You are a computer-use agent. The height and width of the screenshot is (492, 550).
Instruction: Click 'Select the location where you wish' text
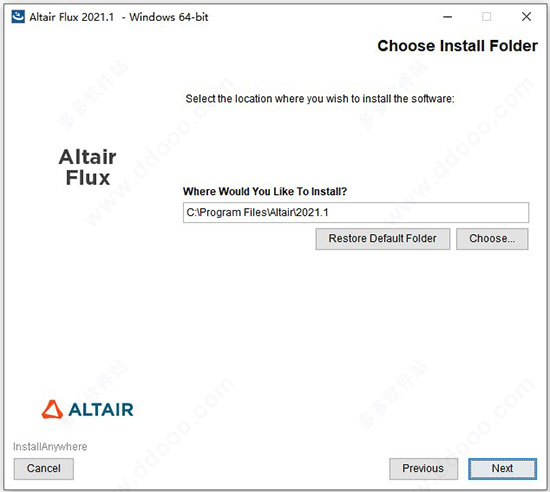pos(267,99)
